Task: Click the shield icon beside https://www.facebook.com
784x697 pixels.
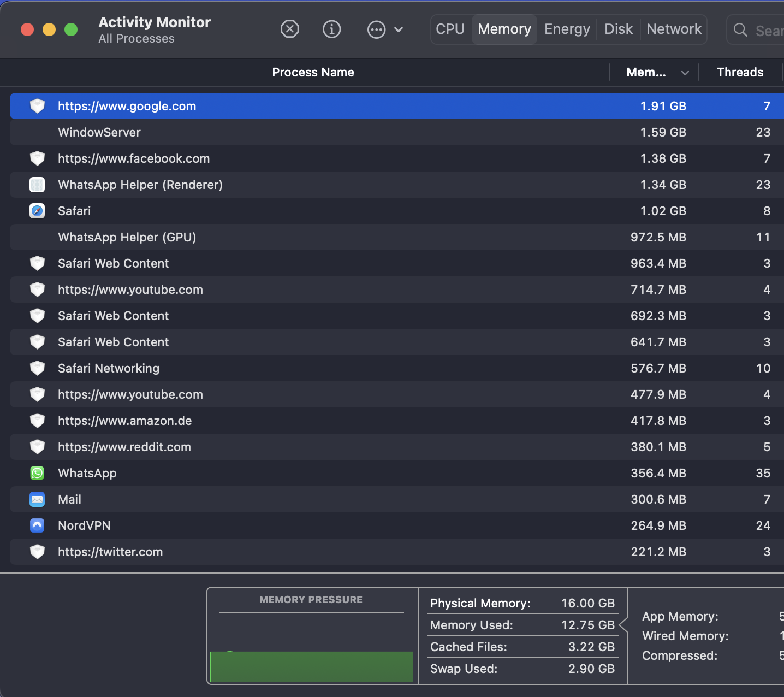Action: click(37, 158)
